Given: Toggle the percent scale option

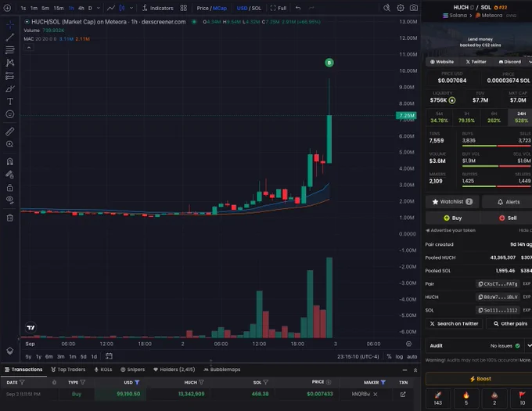Looking at the screenshot, I should (389, 356).
